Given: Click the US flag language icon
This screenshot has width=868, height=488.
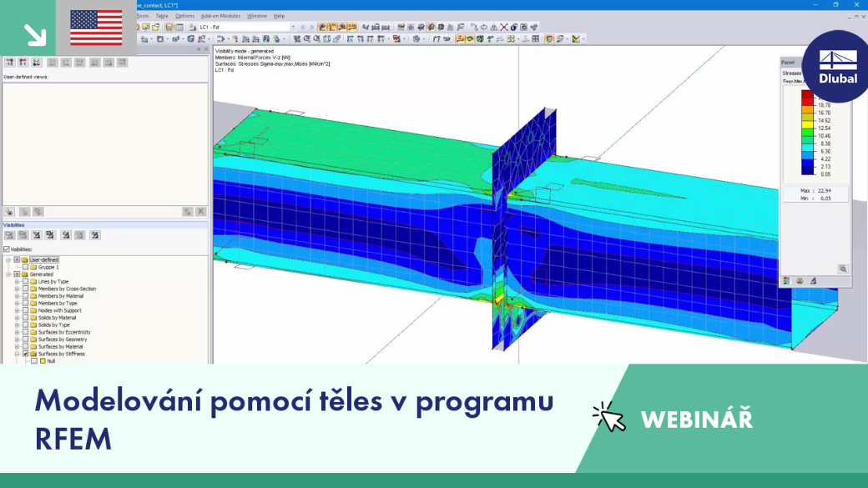Looking at the screenshot, I should (96, 28).
